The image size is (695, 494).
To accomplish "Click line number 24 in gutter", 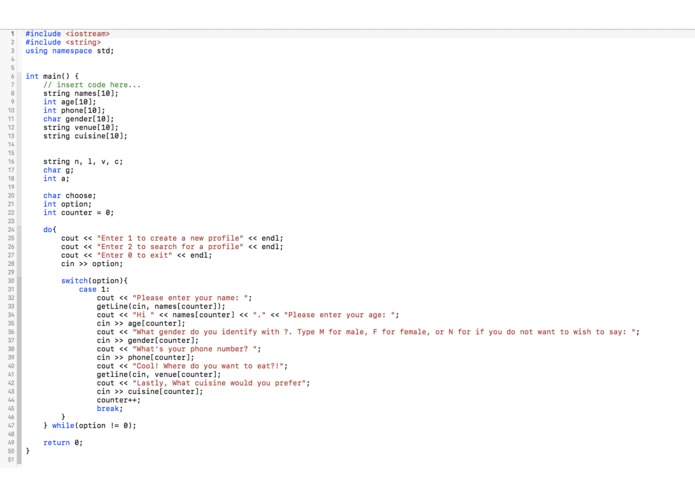I will 11,229.
